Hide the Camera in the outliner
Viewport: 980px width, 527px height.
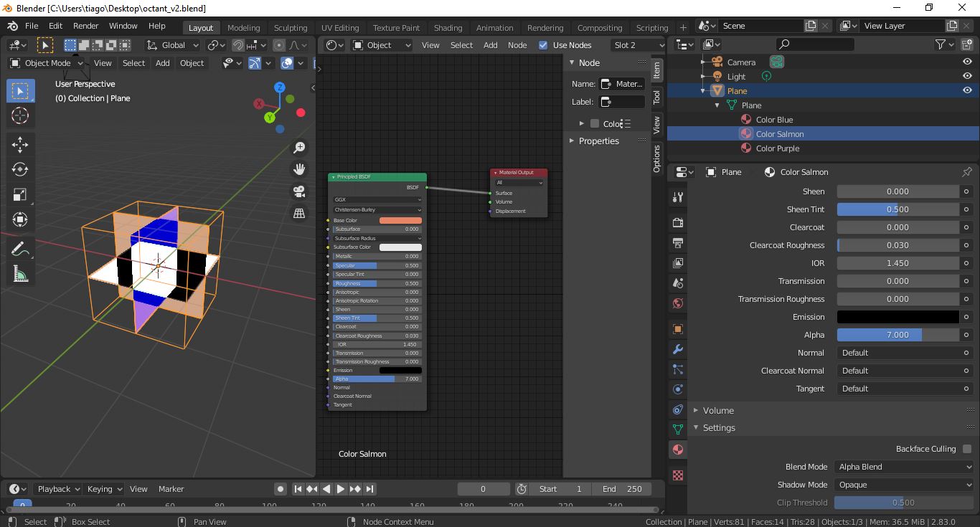pyautogui.click(x=967, y=62)
